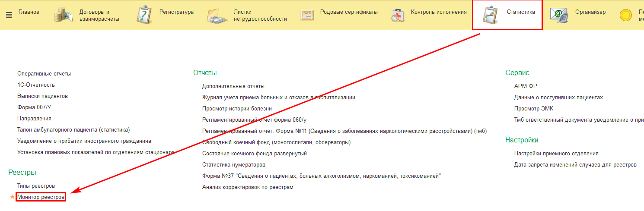Open Оперативные отчеты
Image resolution: width=644 pixels, height=211 pixels.
click(44, 74)
